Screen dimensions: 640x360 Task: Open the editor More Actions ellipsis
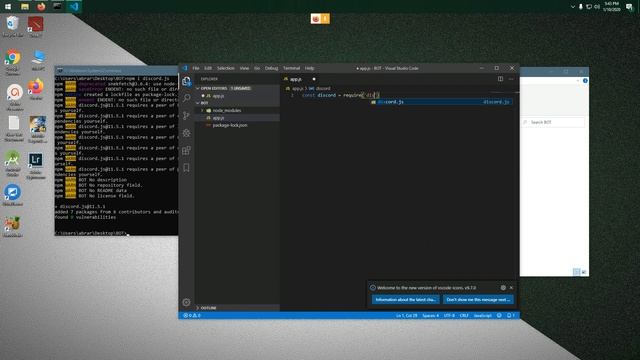coord(511,79)
